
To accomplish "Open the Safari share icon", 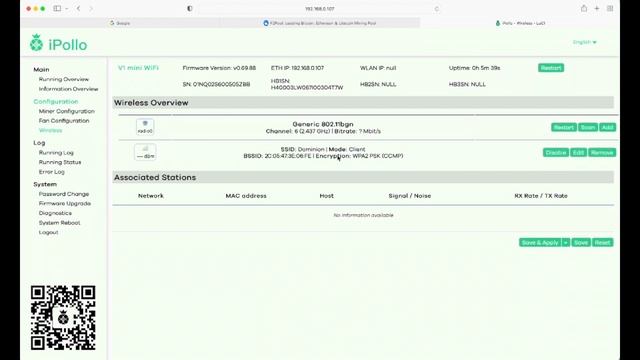I will coord(584,8).
